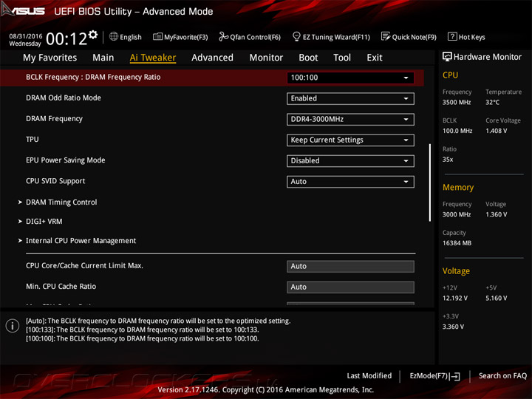Click the Hot Keys label
This screenshot has width=532, height=399.
(472, 37)
